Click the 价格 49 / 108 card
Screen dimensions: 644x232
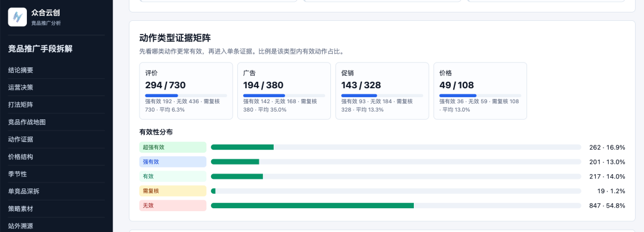(480, 91)
